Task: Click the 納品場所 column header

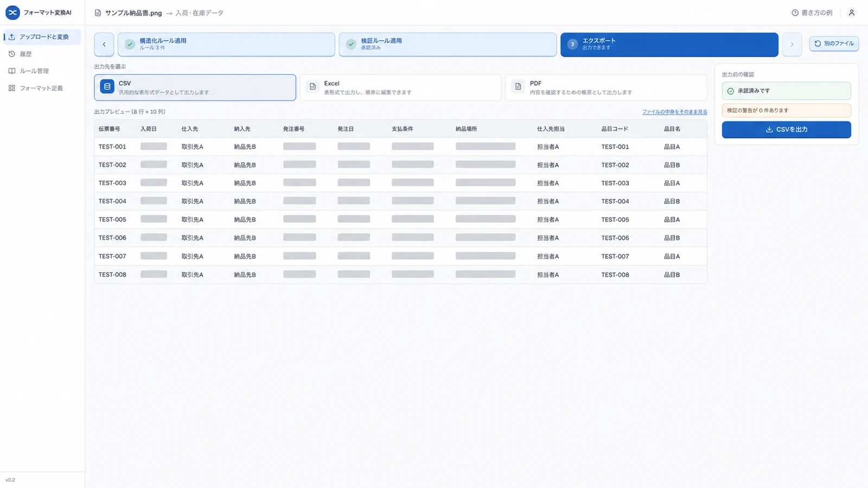Action: 466,129
